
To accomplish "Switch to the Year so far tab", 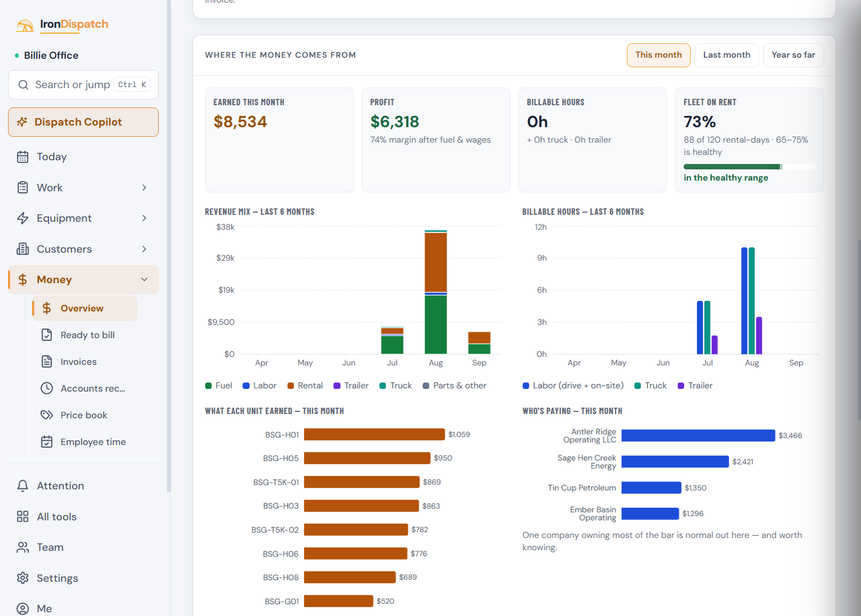I will pos(793,55).
